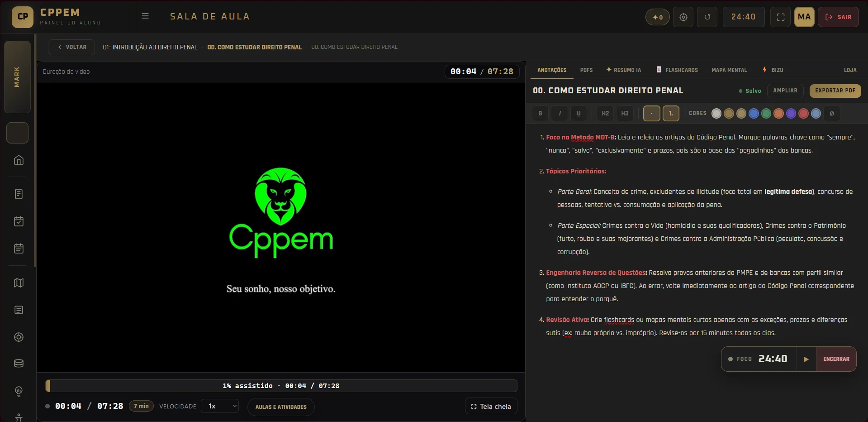Switch to the Anotações tab
Image resolution: width=868 pixels, height=422 pixels.
552,70
